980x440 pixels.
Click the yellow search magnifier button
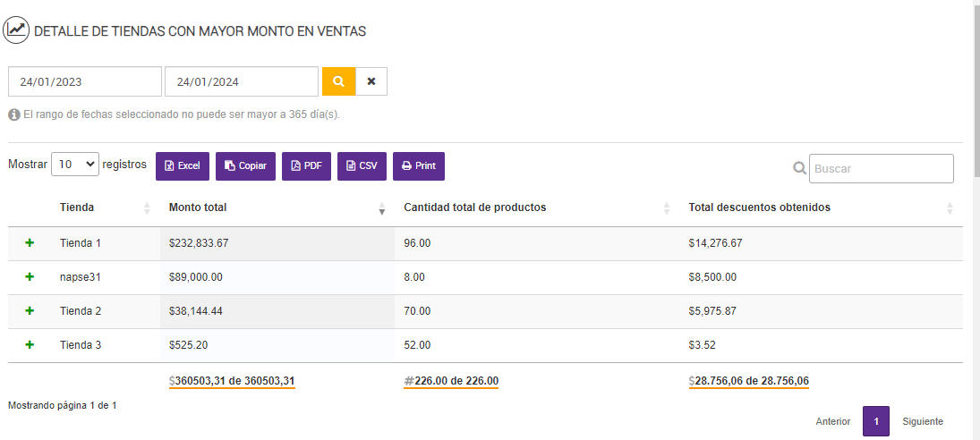click(x=338, y=81)
